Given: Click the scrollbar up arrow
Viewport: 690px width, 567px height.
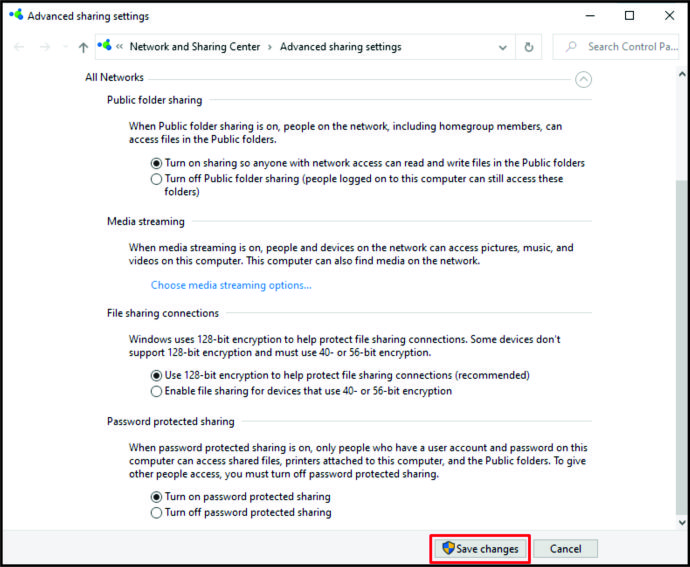Looking at the screenshot, I should (682, 74).
